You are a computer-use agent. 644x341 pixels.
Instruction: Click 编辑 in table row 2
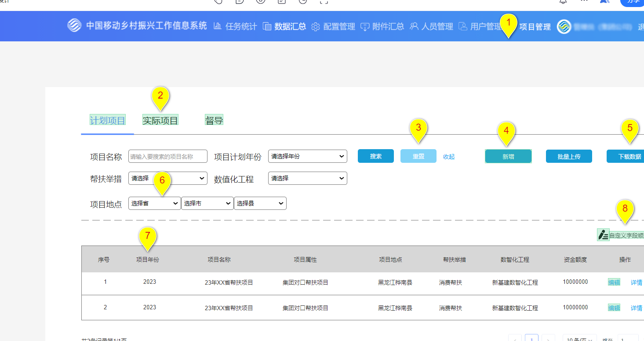point(614,308)
